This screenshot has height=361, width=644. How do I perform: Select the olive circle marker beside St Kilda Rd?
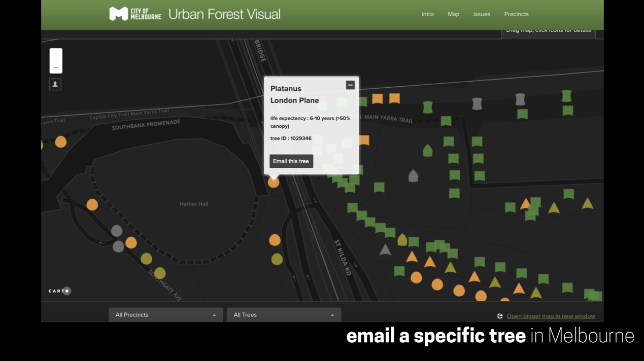tap(277, 260)
